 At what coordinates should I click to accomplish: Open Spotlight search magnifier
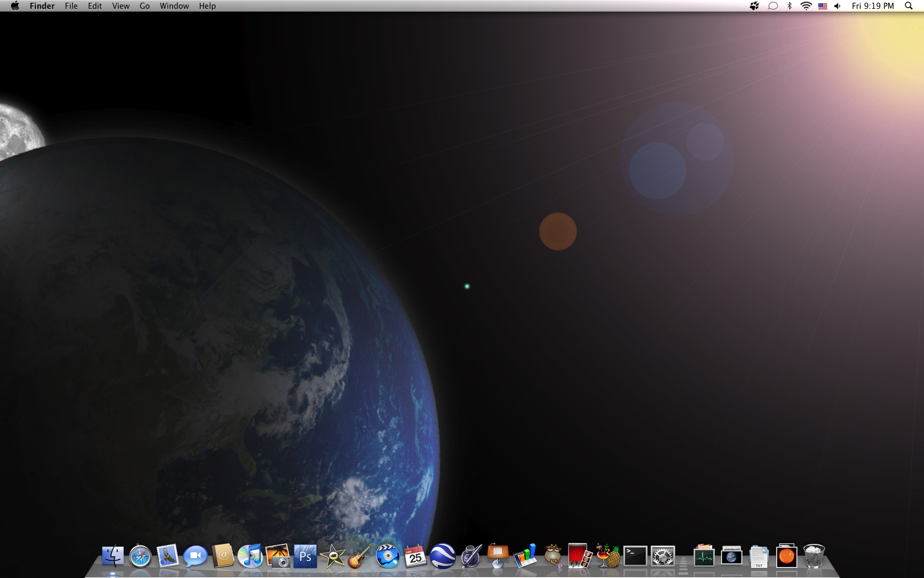909,6
